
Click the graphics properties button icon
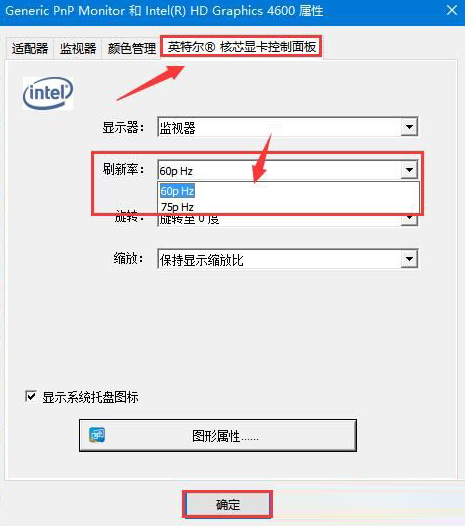(x=97, y=435)
